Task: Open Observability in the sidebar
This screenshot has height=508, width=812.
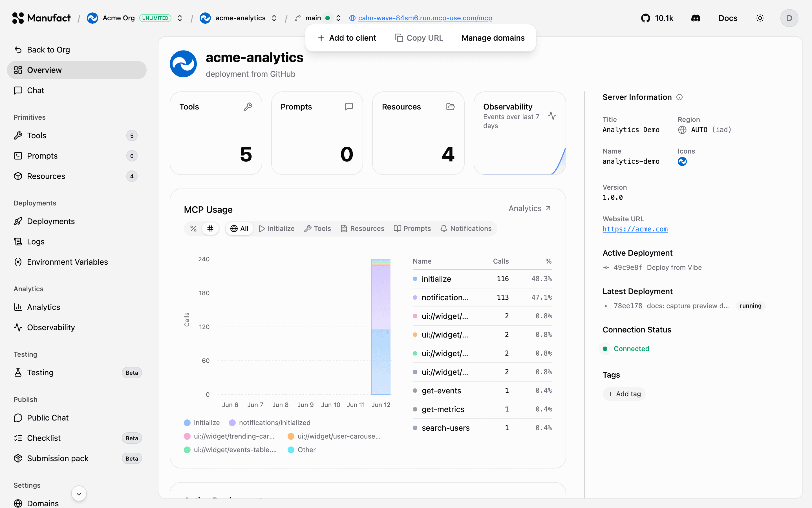Action: point(76,327)
